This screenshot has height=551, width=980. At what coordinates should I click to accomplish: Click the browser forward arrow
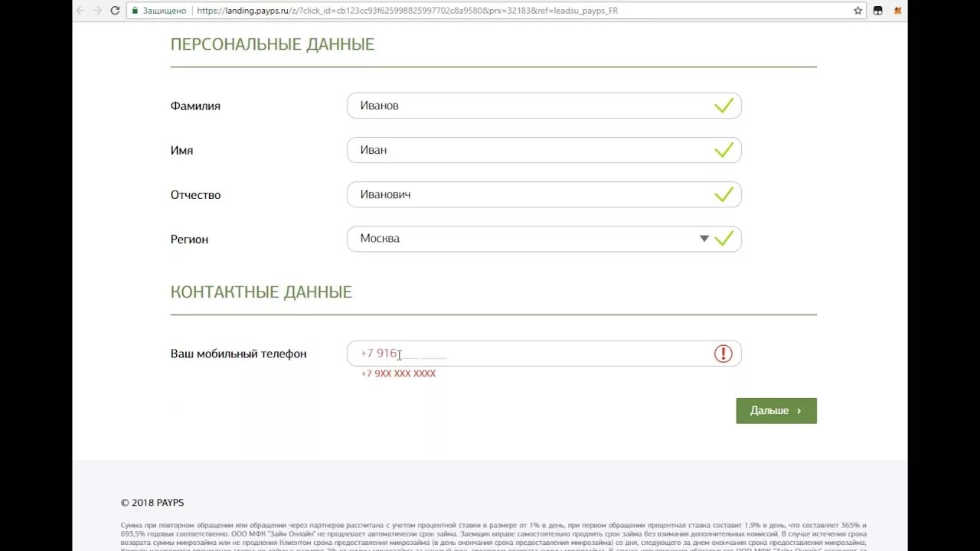tap(98, 11)
